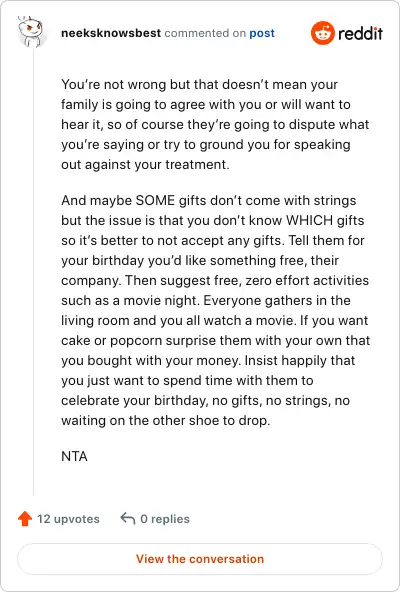Open the neeksknowsbest user profile
The height and width of the screenshot is (592, 400).
[111, 33]
